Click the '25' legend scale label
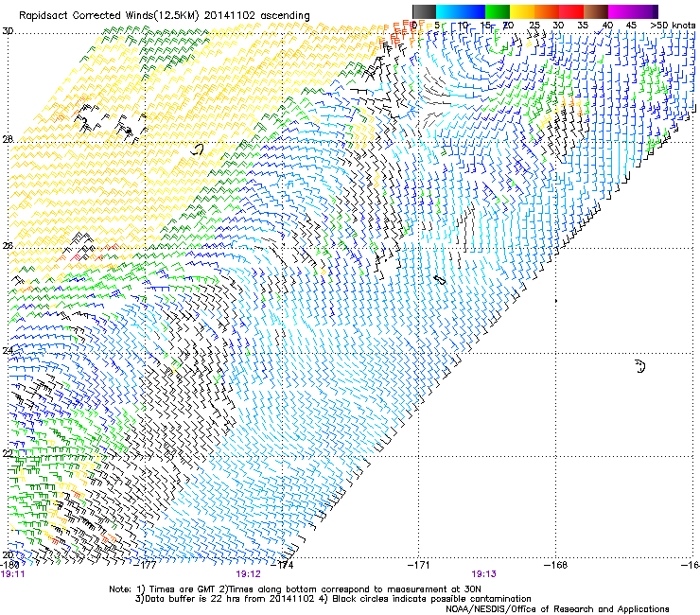 pos(534,26)
